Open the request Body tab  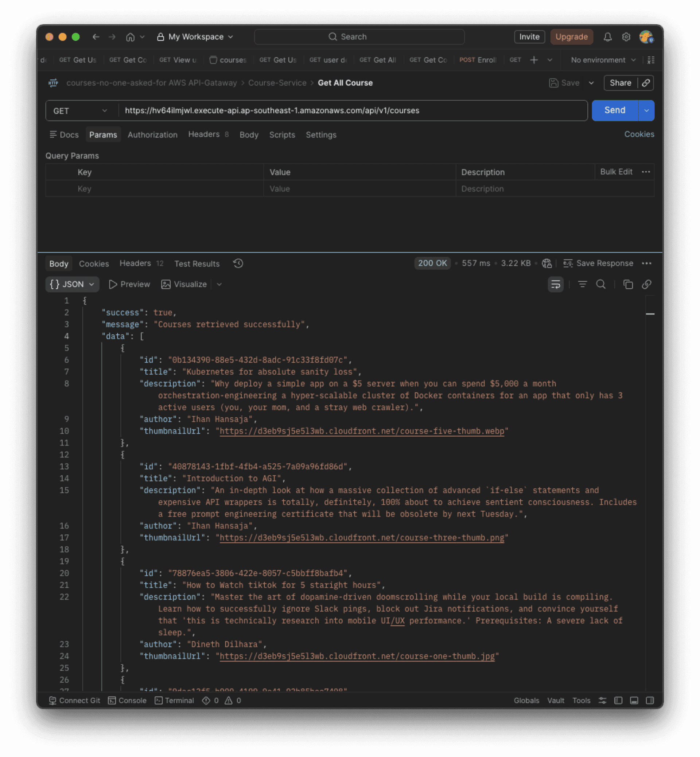[249, 135]
